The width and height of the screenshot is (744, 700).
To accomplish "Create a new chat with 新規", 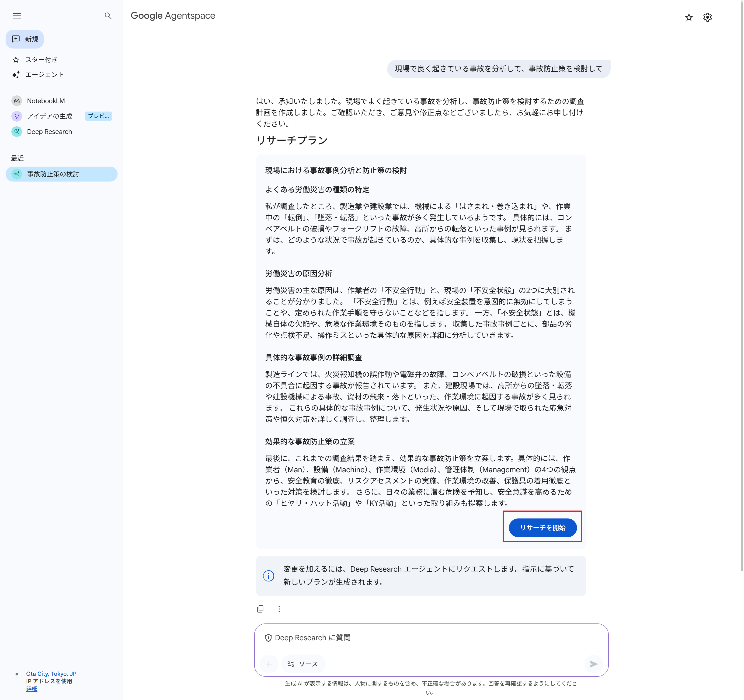I will pos(25,39).
